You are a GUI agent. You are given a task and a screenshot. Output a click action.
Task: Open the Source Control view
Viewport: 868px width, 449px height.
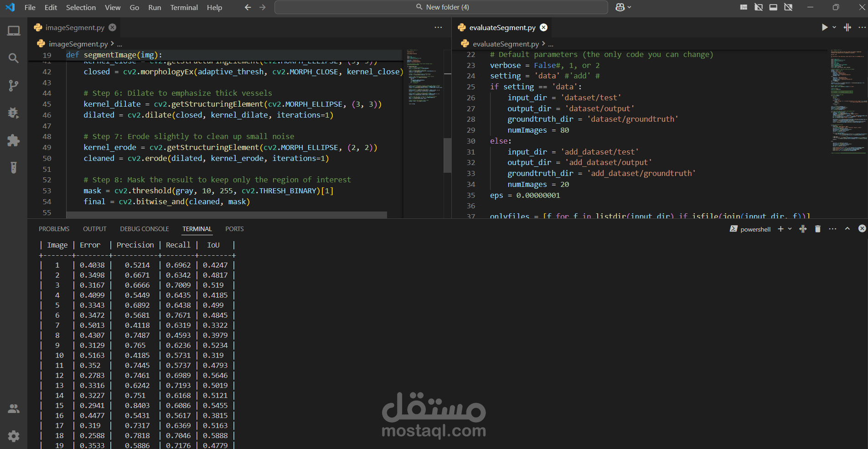click(14, 85)
